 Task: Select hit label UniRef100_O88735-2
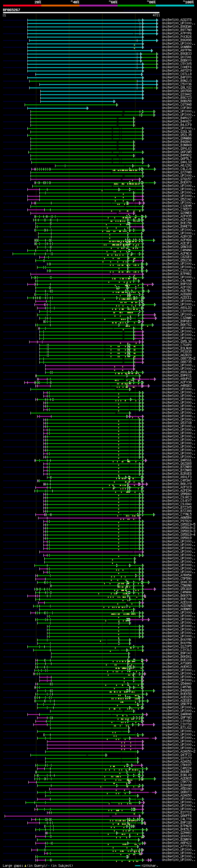(179, 358)
